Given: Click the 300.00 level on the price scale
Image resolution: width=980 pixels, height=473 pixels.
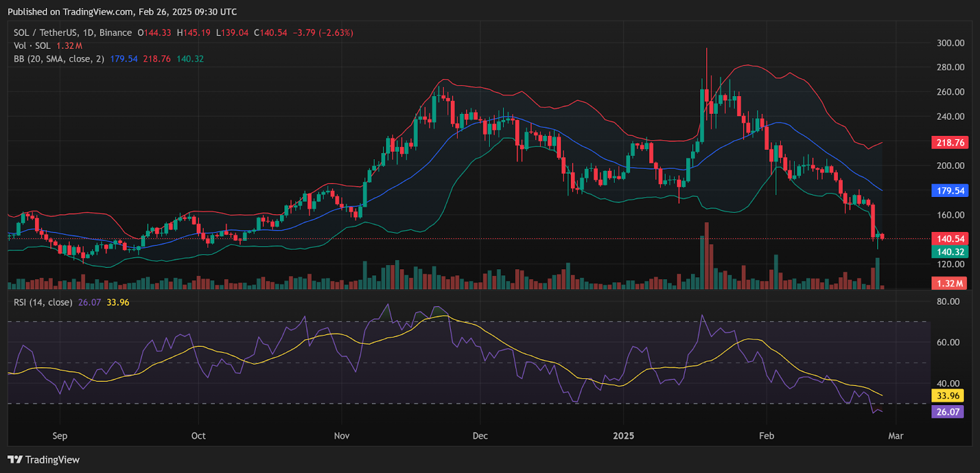Looking at the screenshot, I should (x=950, y=43).
